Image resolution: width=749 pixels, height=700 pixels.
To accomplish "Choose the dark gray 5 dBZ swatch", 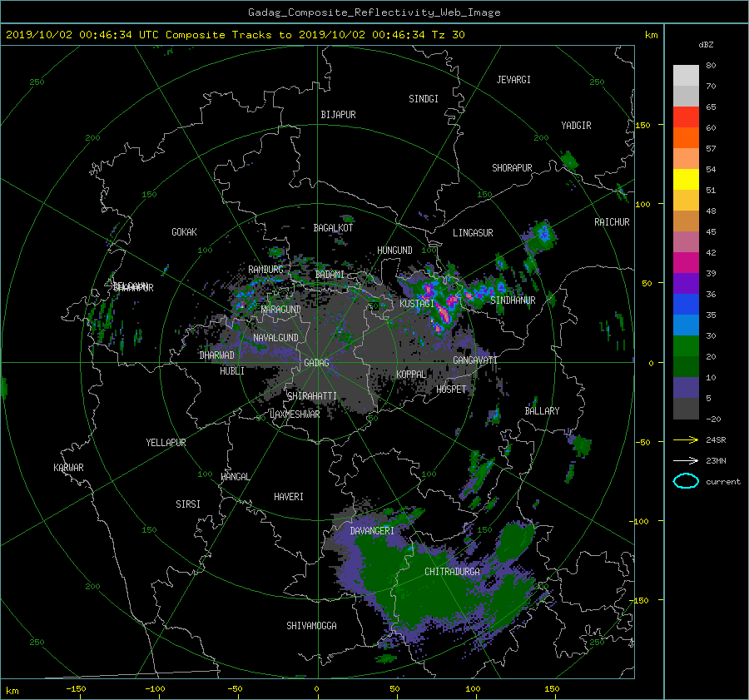I will coord(686,408).
